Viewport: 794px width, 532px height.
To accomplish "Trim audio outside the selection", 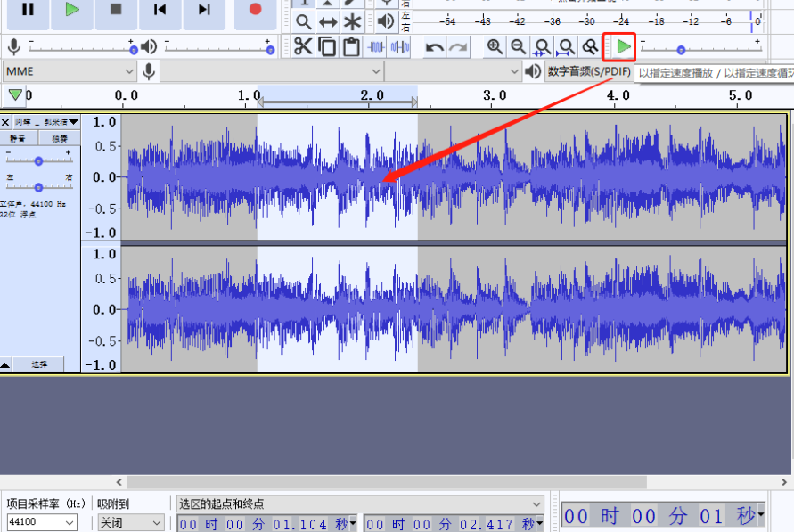I will click(376, 46).
